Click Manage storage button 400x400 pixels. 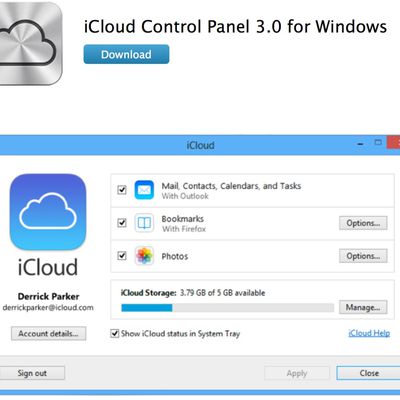pyautogui.click(x=363, y=307)
